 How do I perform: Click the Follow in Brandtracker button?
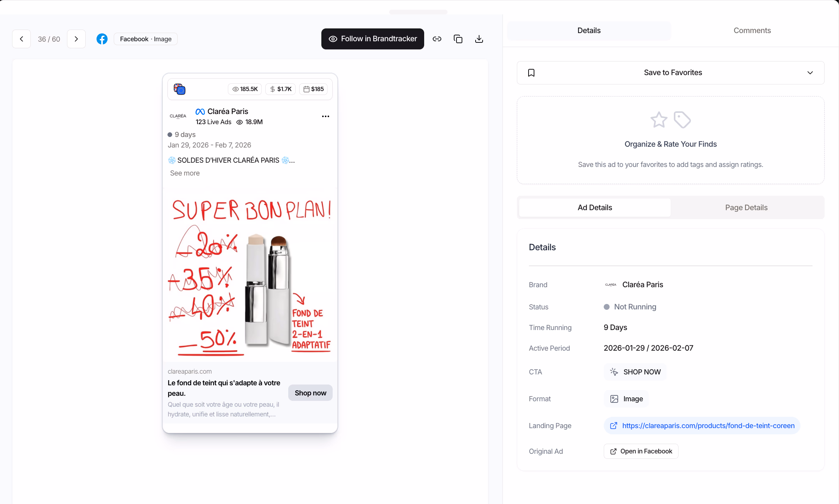[372, 39]
